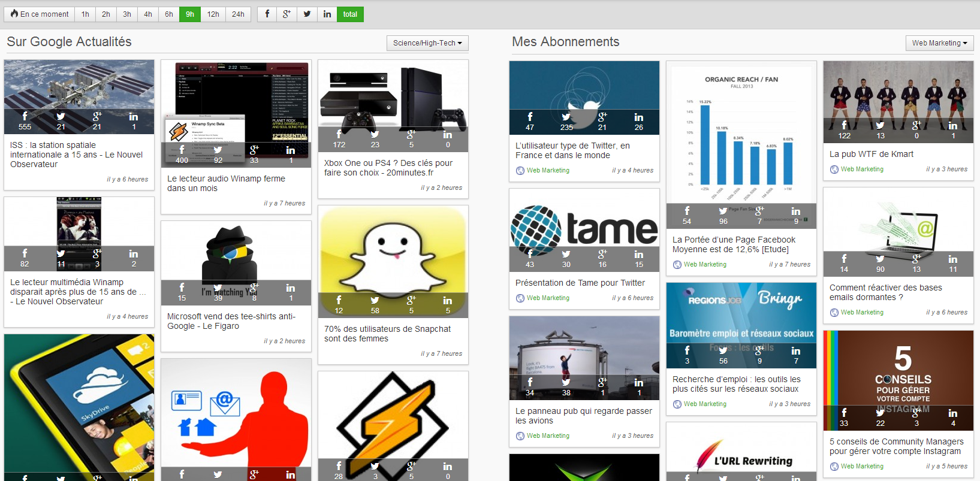
Task: Click Web Marketing source under Instagram conseils
Action: coord(862,467)
